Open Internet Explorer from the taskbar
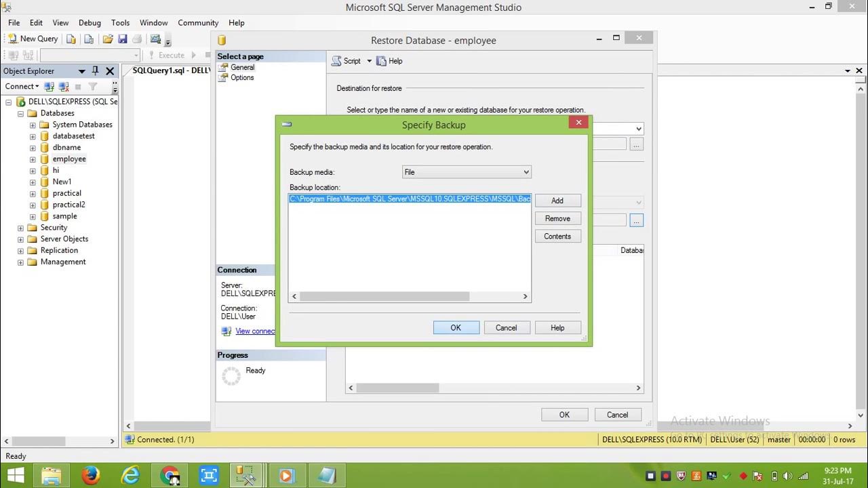 [x=130, y=476]
